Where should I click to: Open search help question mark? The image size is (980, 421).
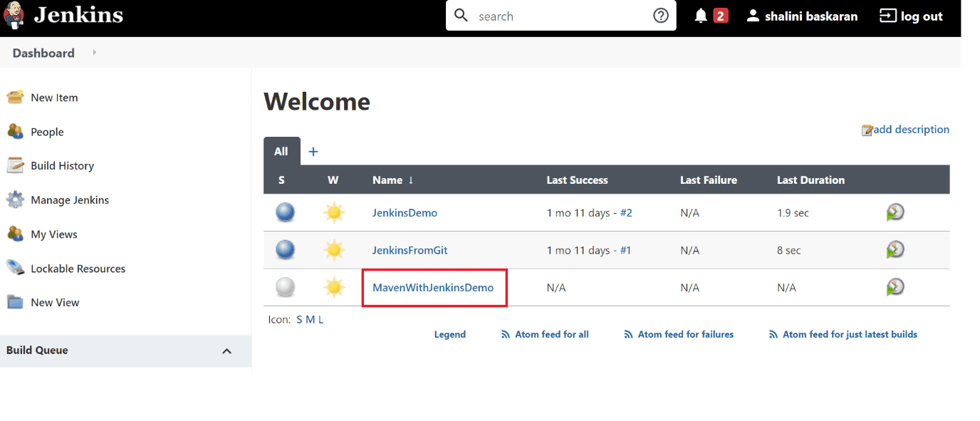[x=660, y=15]
